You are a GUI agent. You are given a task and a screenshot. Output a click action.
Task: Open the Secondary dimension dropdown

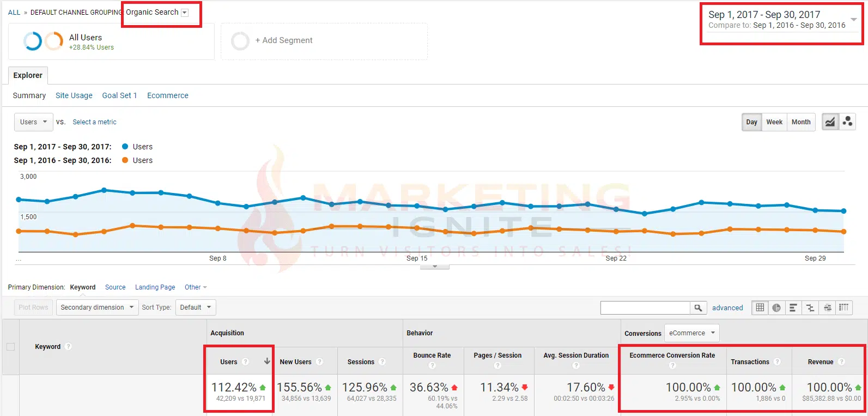97,308
